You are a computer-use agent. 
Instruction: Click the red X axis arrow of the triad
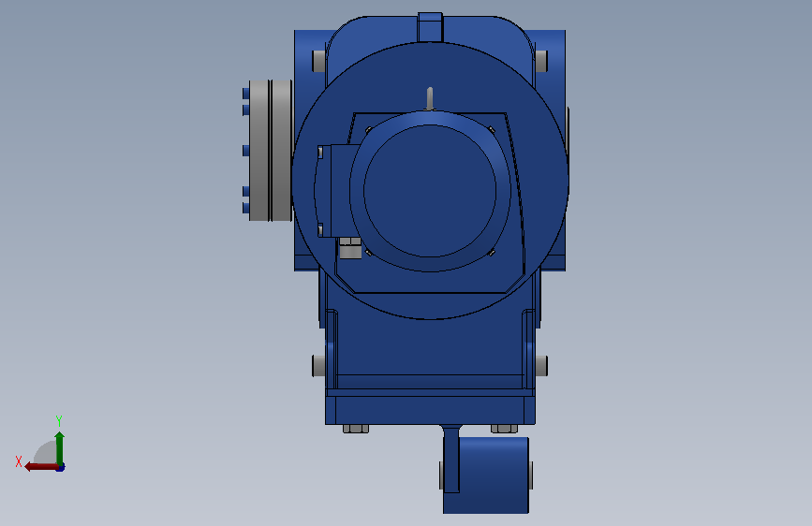tap(41, 467)
